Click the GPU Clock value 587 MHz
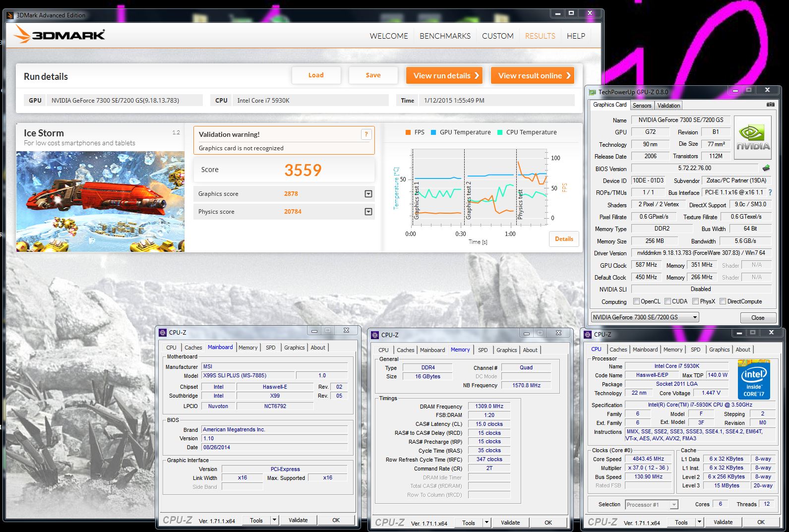Image resolution: width=789 pixels, height=532 pixels. [646, 265]
